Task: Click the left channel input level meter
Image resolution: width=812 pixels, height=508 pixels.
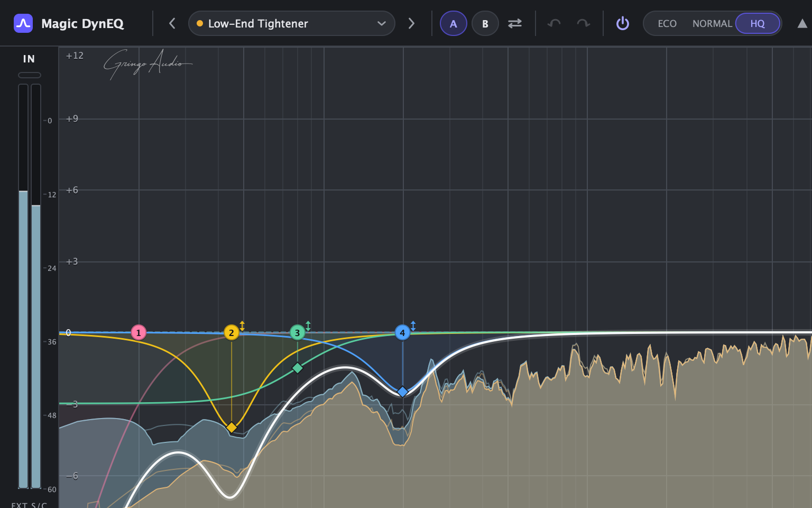Action: 23,286
